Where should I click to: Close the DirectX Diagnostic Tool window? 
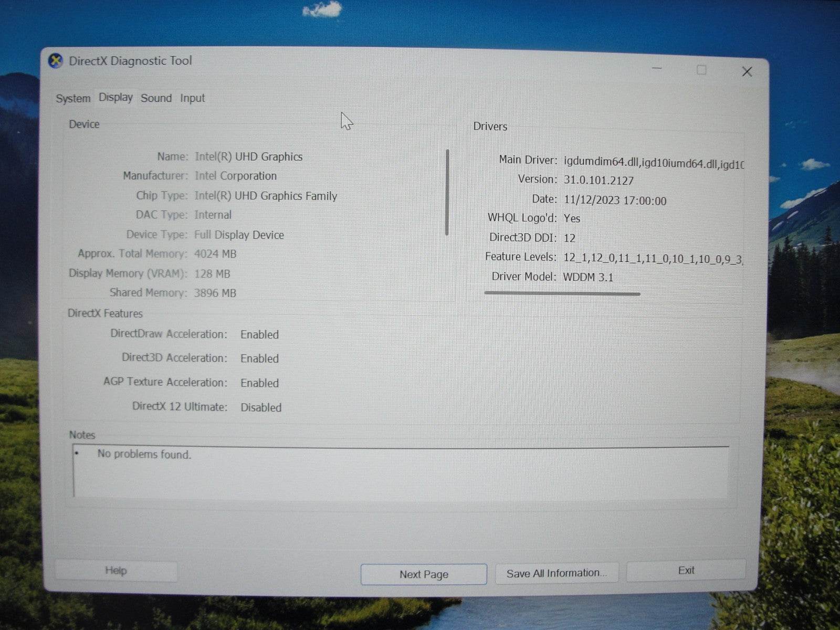pyautogui.click(x=747, y=72)
